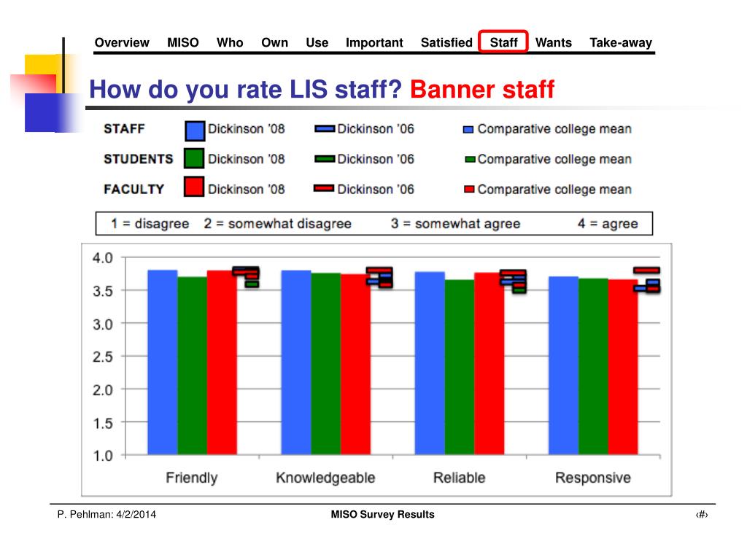747x560 pixels.
Task: Click the red 'Banner staff' title text
Action: (482, 89)
